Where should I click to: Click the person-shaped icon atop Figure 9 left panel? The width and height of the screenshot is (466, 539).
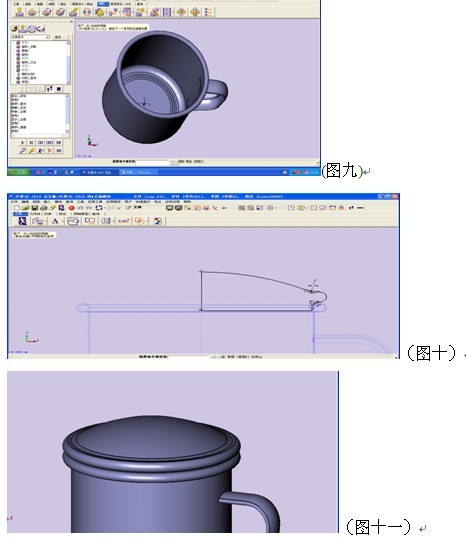(x=23, y=29)
